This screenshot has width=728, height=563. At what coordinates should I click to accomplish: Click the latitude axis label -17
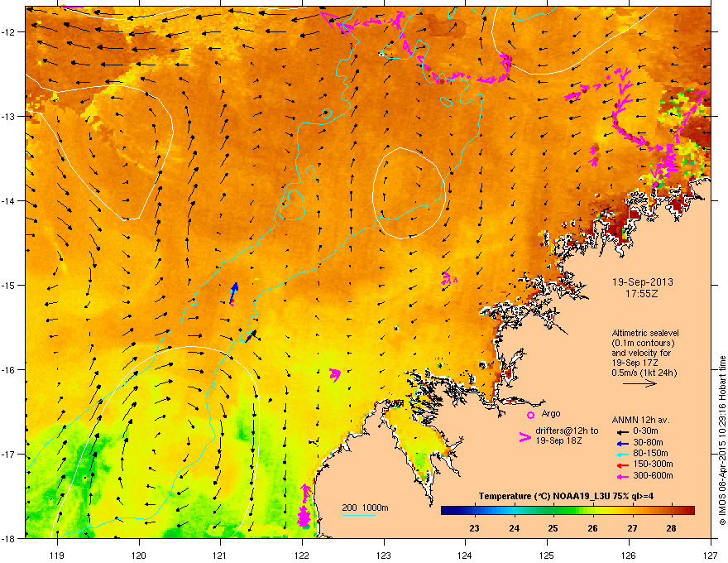(x=9, y=454)
